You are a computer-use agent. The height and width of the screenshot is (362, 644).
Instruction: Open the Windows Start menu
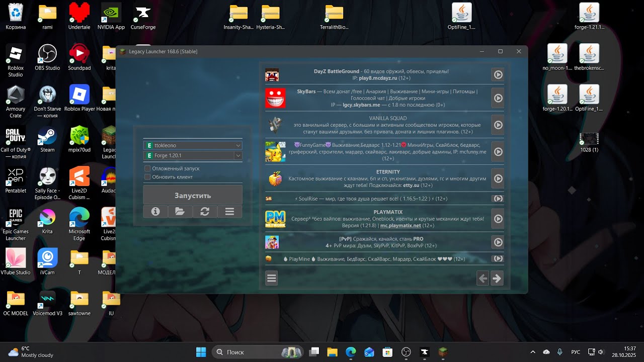pos(201,352)
